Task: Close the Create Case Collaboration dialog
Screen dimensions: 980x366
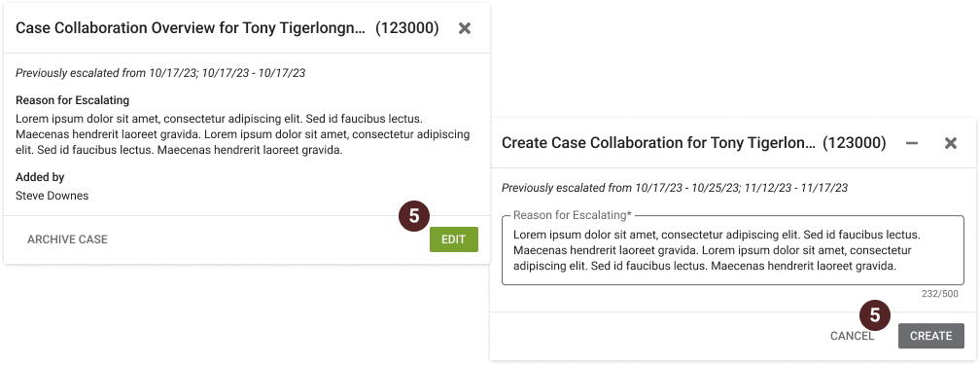Action: coord(951,143)
